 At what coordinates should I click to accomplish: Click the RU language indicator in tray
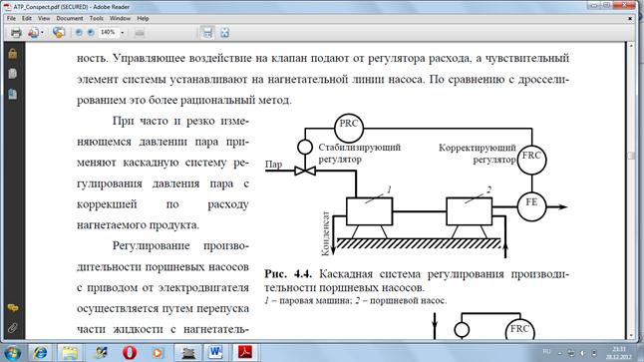[x=546, y=352]
